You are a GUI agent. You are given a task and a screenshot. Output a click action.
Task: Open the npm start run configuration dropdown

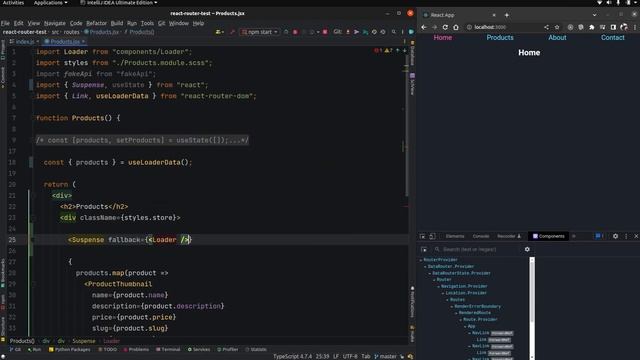(x=260, y=32)
